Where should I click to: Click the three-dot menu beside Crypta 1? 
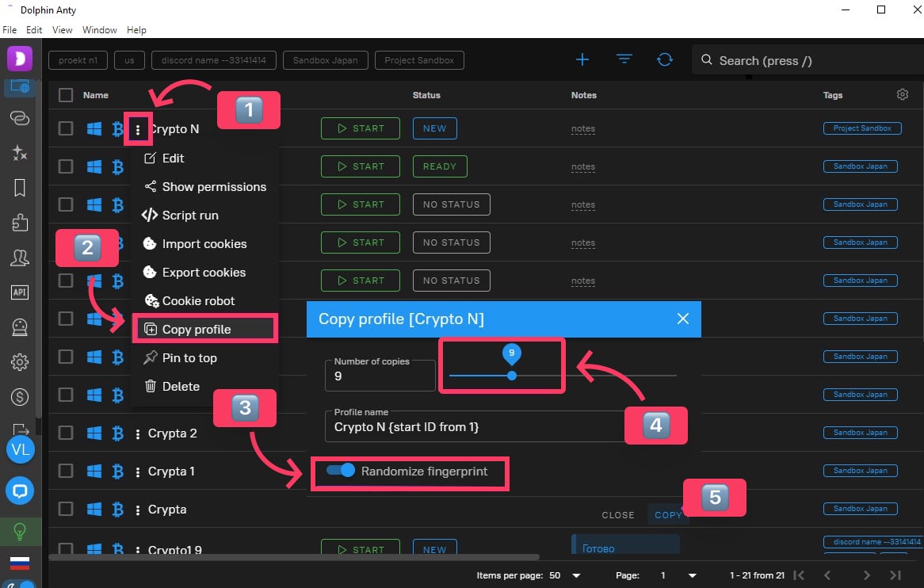click(x=138, y=472)
